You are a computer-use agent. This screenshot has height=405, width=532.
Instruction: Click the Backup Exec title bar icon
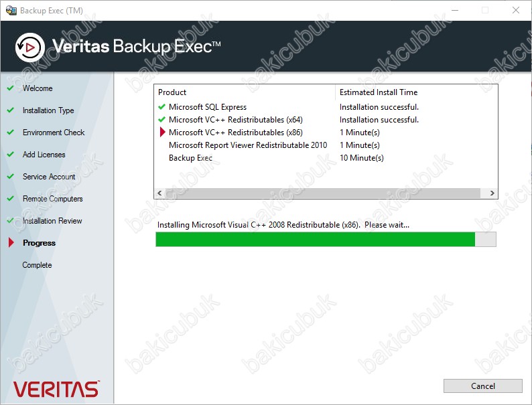point(11,10)
